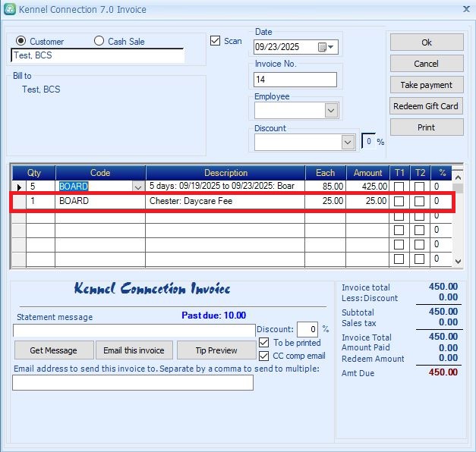Close the invoice window with X
This screenshot has width=476, height=452.
(467, 9)
